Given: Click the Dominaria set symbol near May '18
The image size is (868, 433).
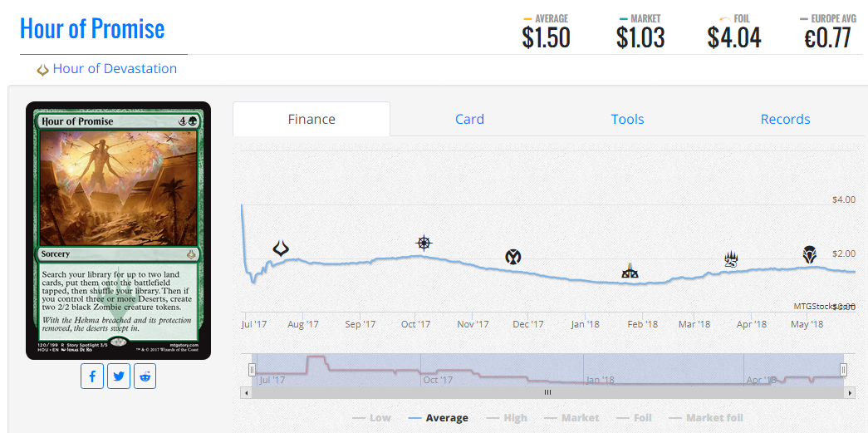Looking at the screenshot, I should 809,254.
